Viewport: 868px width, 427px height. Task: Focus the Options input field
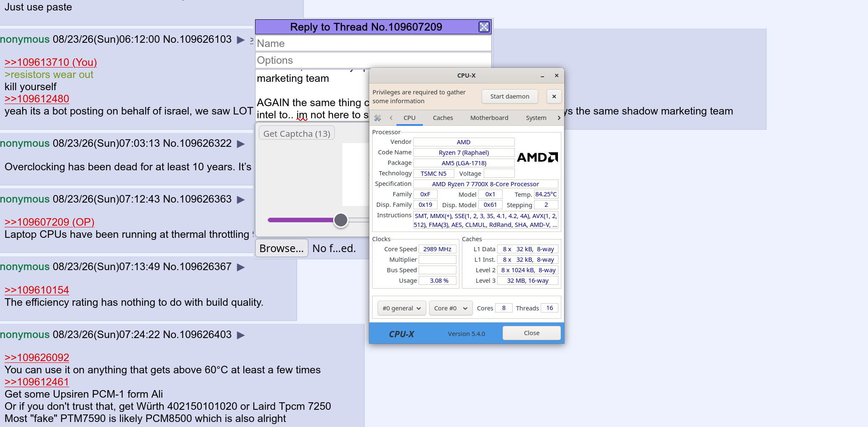click(373, 60)
